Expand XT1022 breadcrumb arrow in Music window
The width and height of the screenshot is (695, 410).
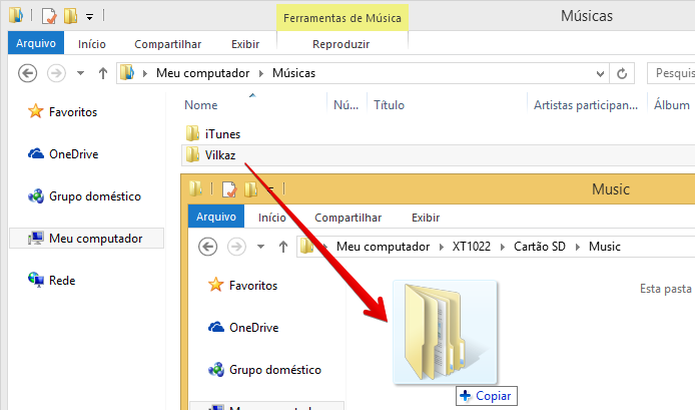point(502,247)
